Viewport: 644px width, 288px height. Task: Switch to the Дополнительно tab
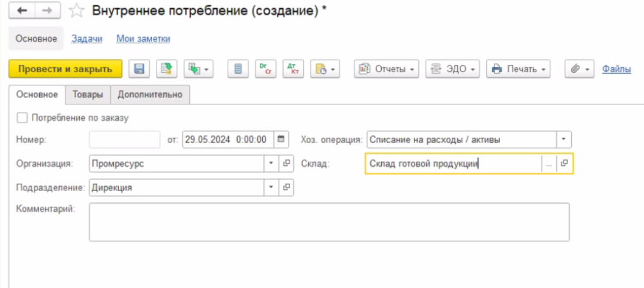[x=150, y=94]
